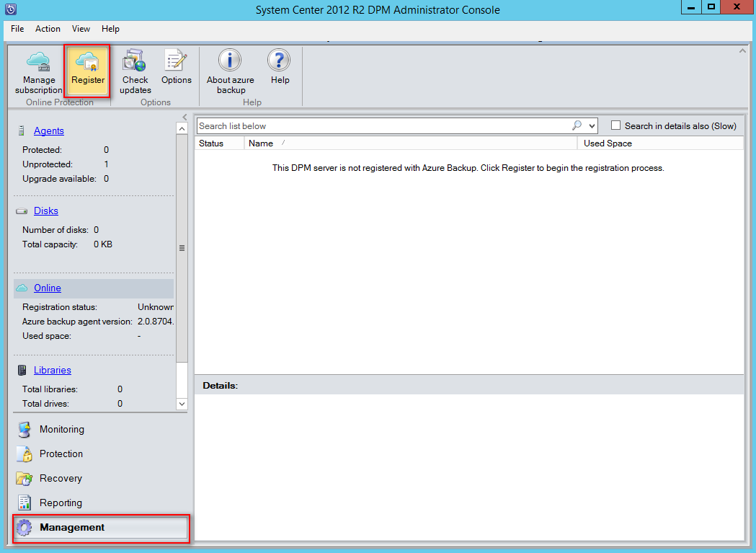
Task: Click the Total drives label
Action: [45, 404]
